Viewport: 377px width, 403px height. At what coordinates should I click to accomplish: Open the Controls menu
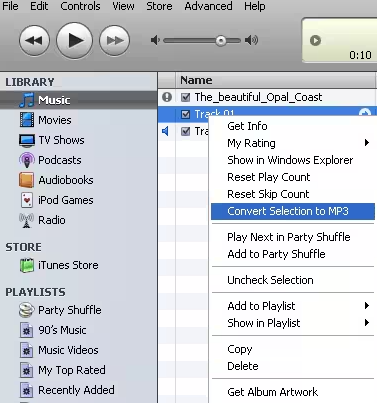tap(80, 6)
